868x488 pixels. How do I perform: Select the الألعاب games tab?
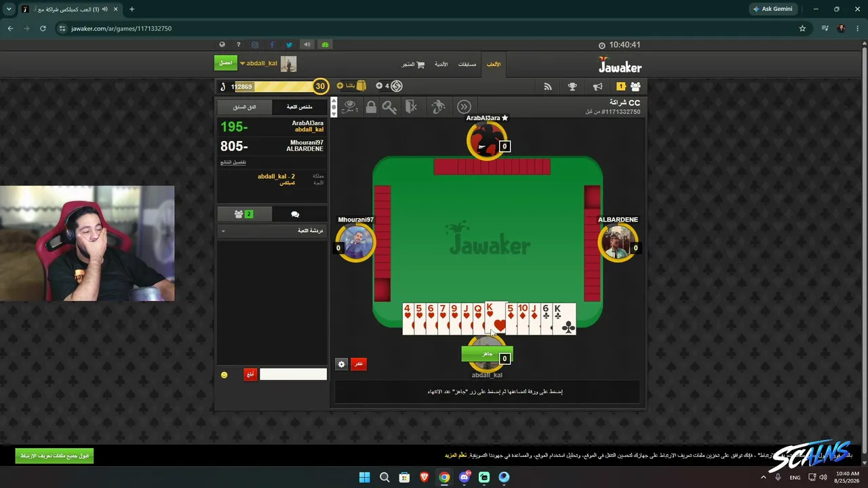pos(494,64)
